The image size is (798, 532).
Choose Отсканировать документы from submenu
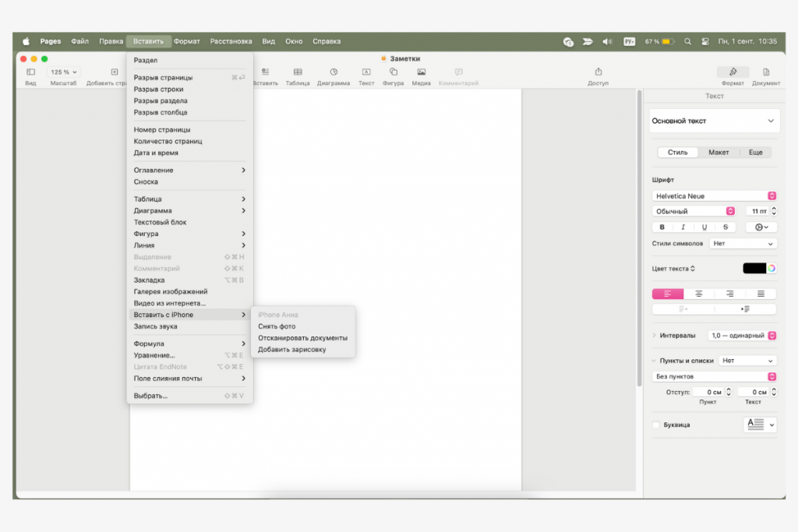point(303,338)
